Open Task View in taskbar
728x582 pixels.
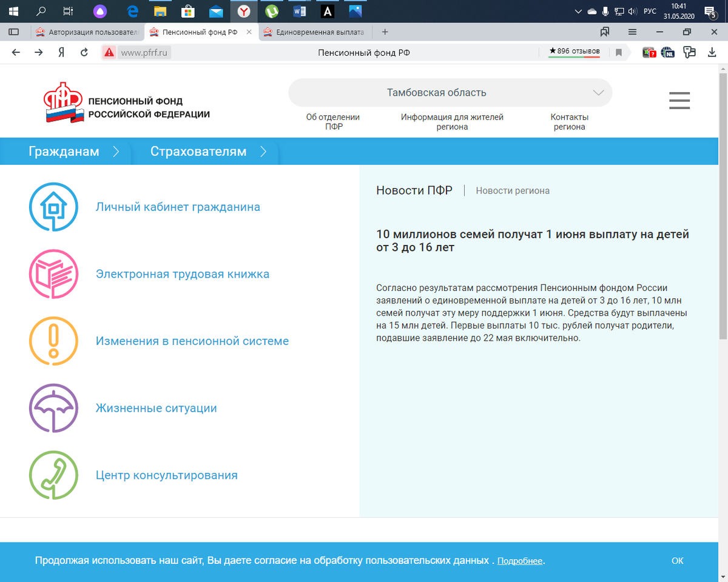(x=69, y=11)
